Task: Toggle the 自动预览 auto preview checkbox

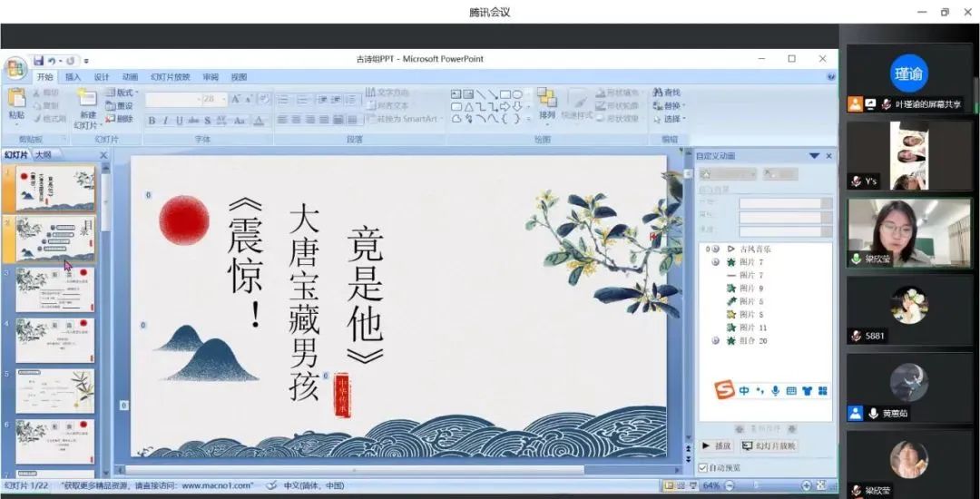Action: 703,468
